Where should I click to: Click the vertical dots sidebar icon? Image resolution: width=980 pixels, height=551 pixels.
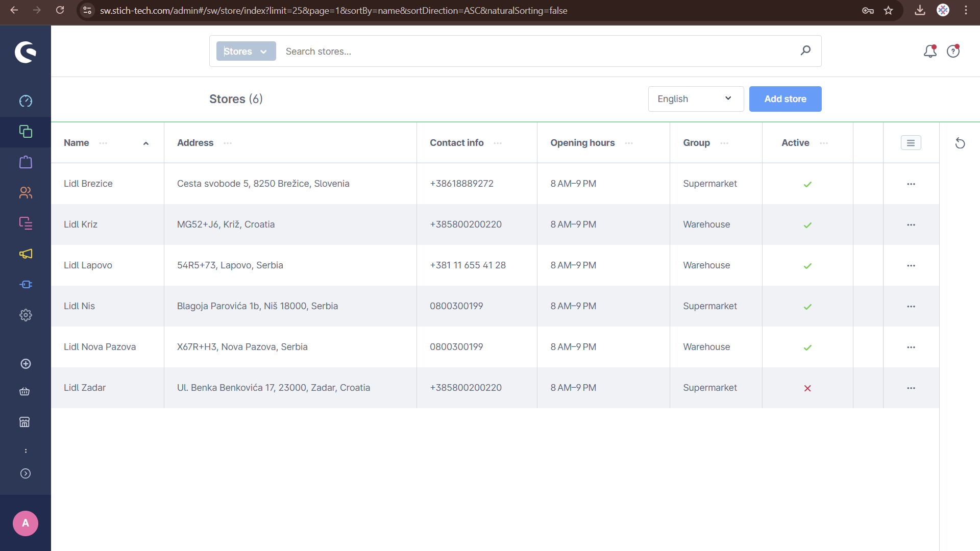(x=26, y=451)
